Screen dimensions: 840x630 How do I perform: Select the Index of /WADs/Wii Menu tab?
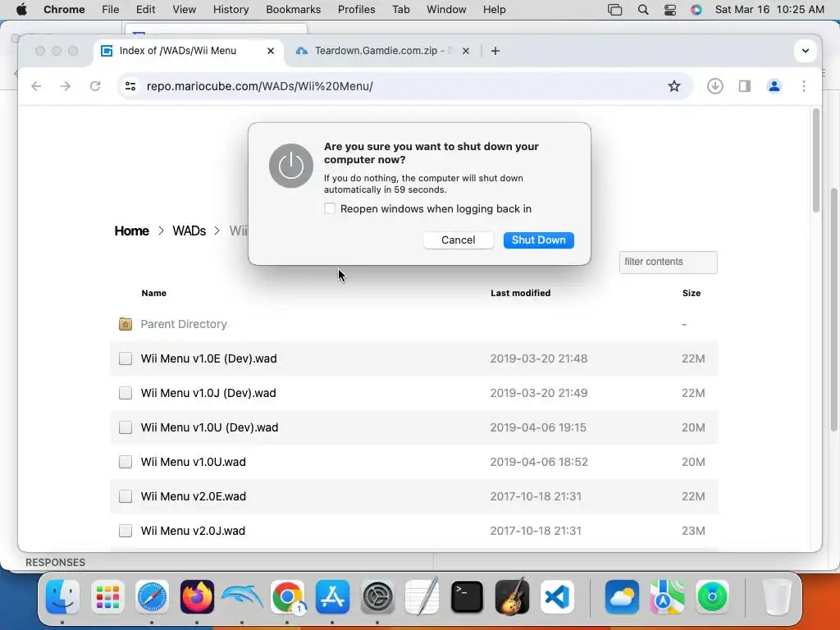(189, 51)
